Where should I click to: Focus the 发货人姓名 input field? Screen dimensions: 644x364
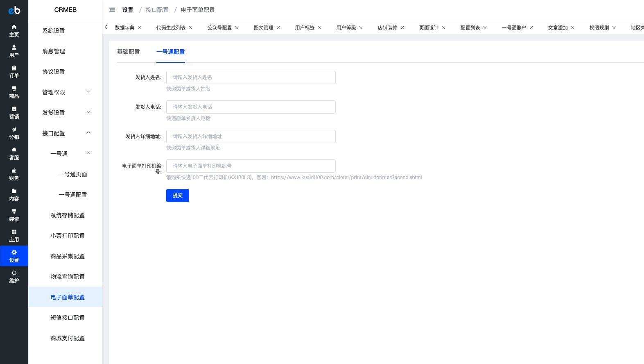point(251,77)
